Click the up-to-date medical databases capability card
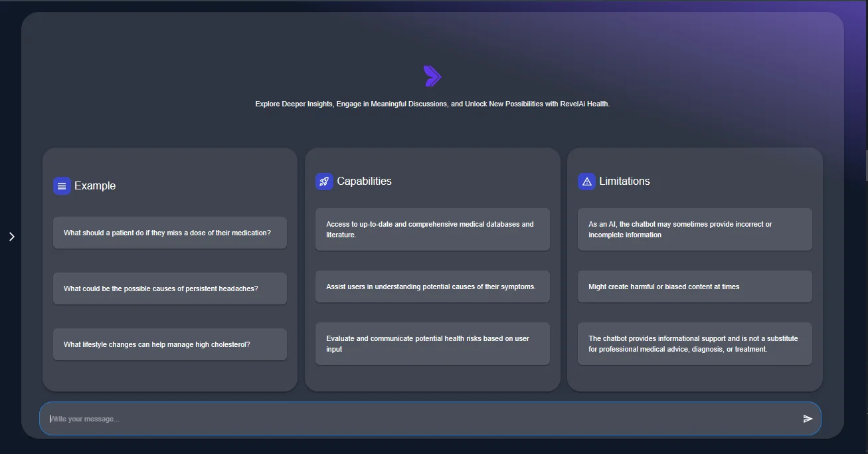This screenshot has height=454, width=868. 432,229
